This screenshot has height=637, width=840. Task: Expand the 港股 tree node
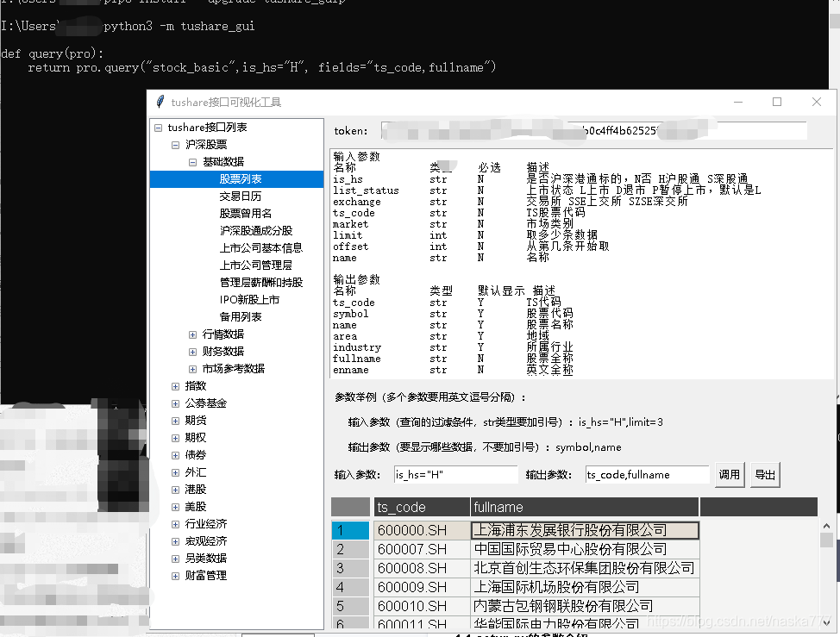(175, 490)
